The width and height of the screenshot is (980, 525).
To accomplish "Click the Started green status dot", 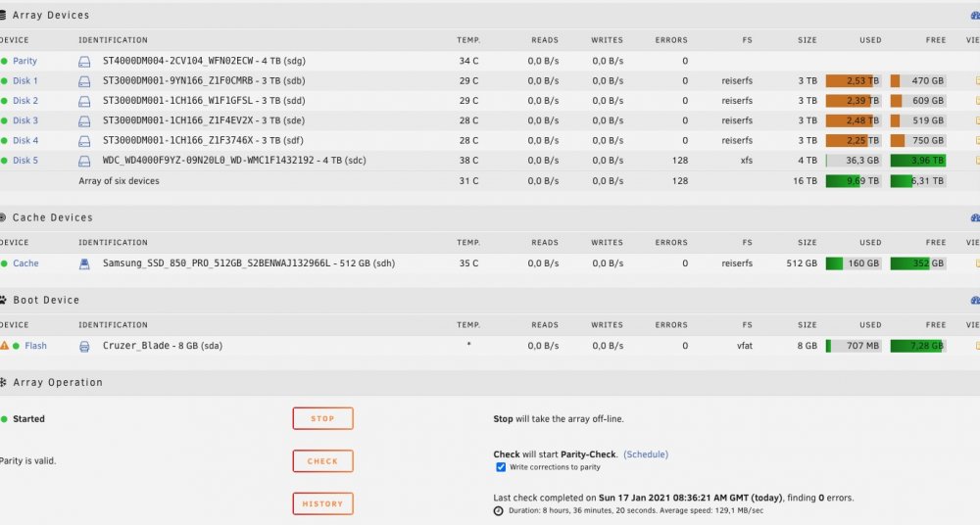I will coord(4,419).
